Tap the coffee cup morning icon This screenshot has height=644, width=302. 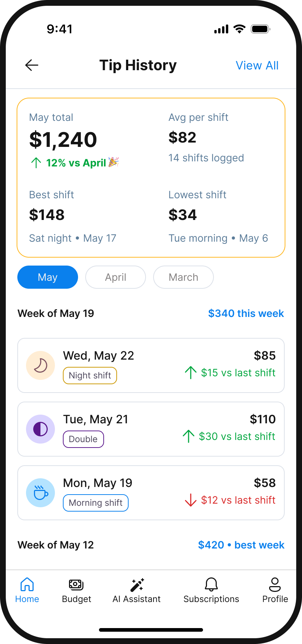(x=40, y=493)
